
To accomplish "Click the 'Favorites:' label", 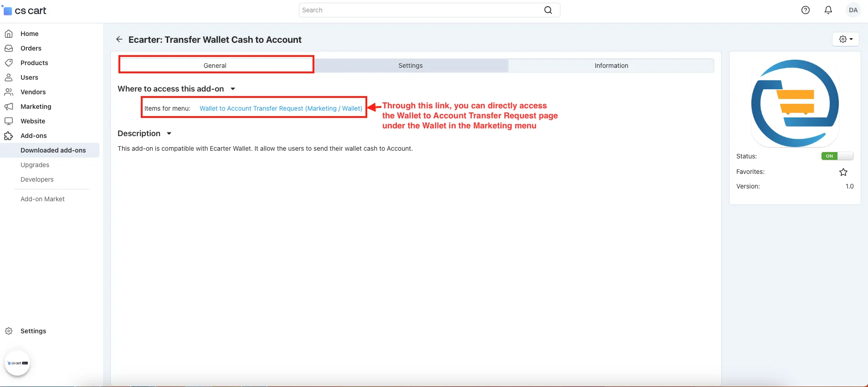I will [x=750, y=172].
